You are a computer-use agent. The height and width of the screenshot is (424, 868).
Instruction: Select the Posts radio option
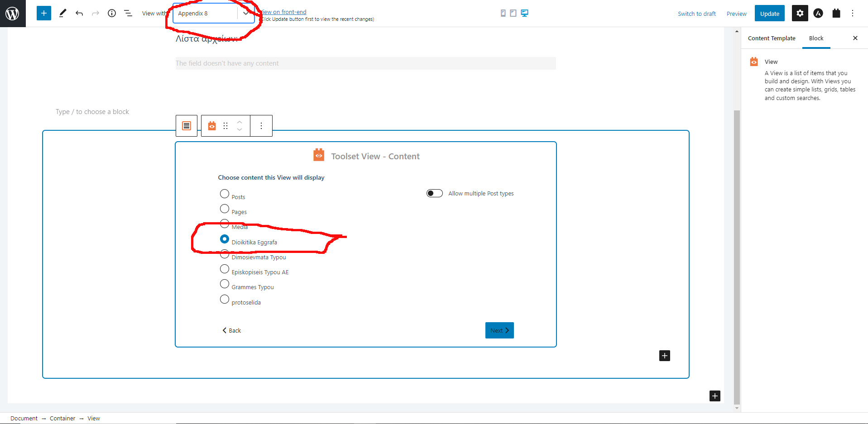[x=225, y=194]
